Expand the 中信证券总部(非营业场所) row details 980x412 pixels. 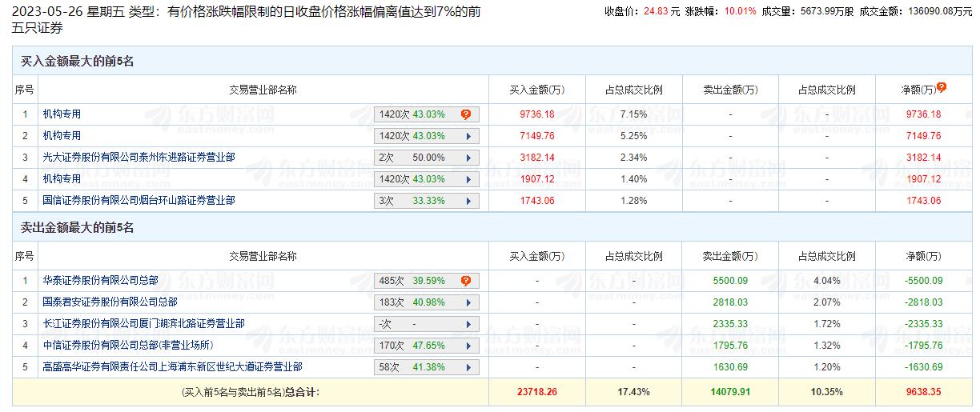point(468,346)
